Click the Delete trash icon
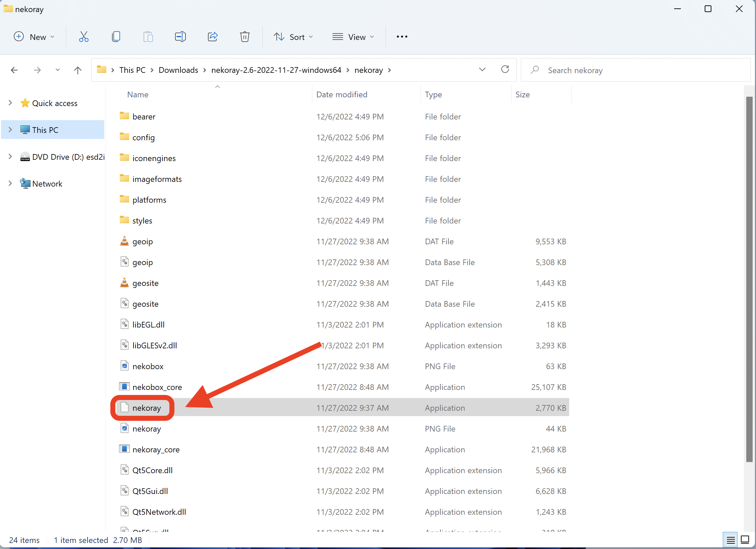Viewport: 756px width, 549px height. (245, 37)
